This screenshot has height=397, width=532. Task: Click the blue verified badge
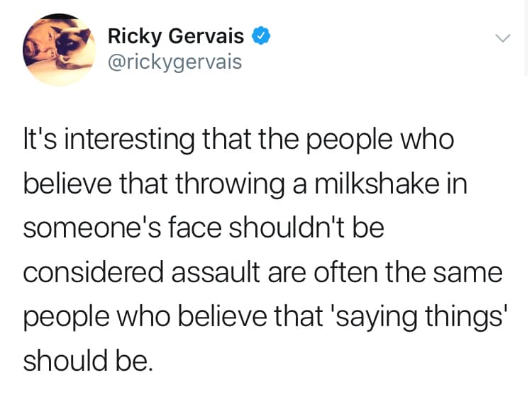pyautogui.click(x=260, y=35)
